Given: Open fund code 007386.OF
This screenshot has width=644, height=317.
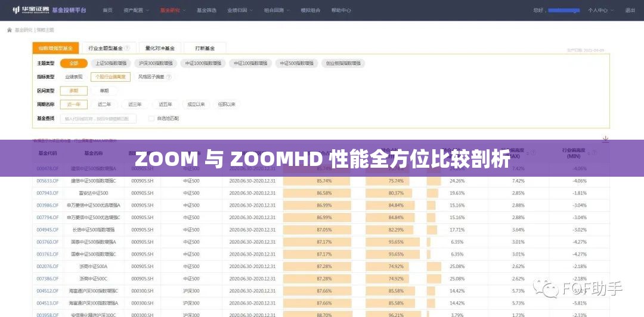Looking at the screenshot, I should click(48, 278).
